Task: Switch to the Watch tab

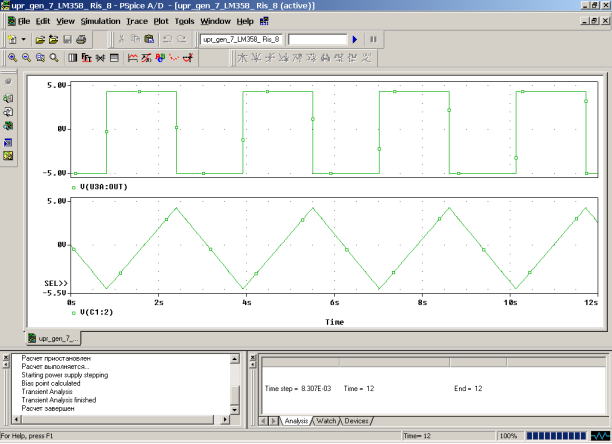Action: point(326,421)
